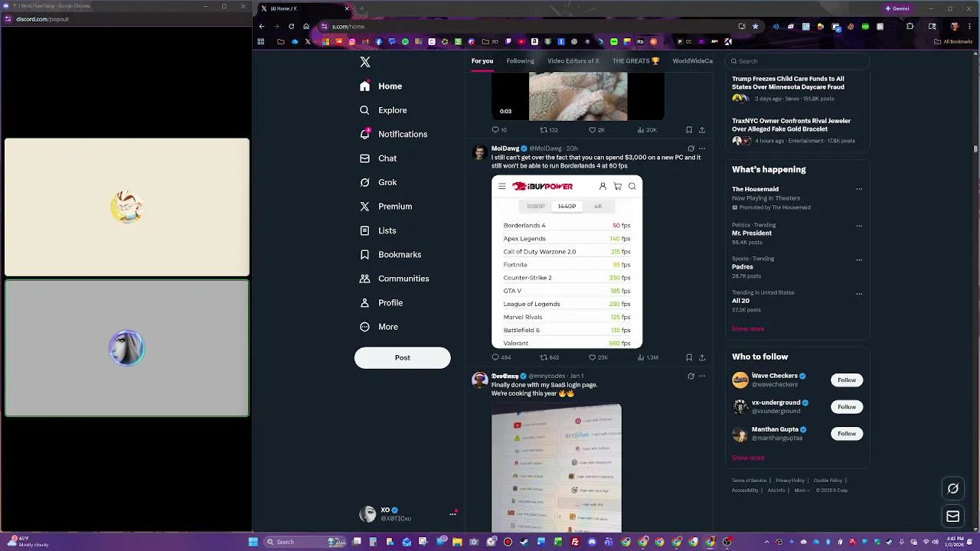
Task: Open Grok in X sidebar
Action: [x=378, y=182]
